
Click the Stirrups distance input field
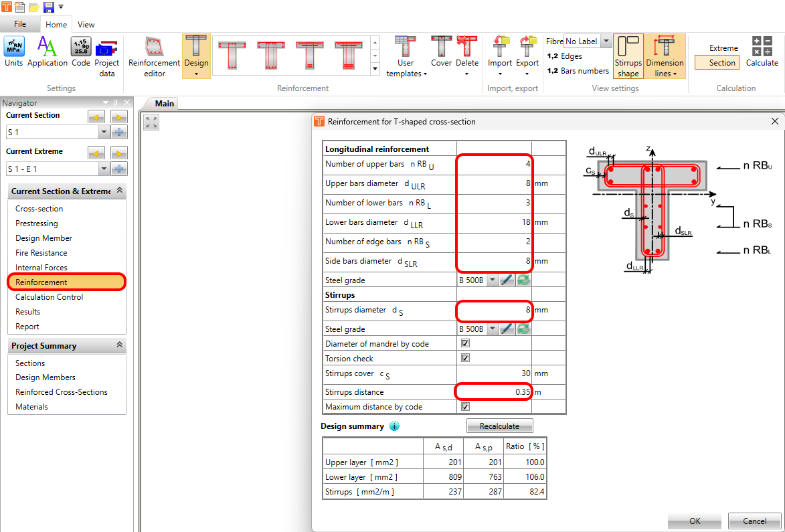494,391
